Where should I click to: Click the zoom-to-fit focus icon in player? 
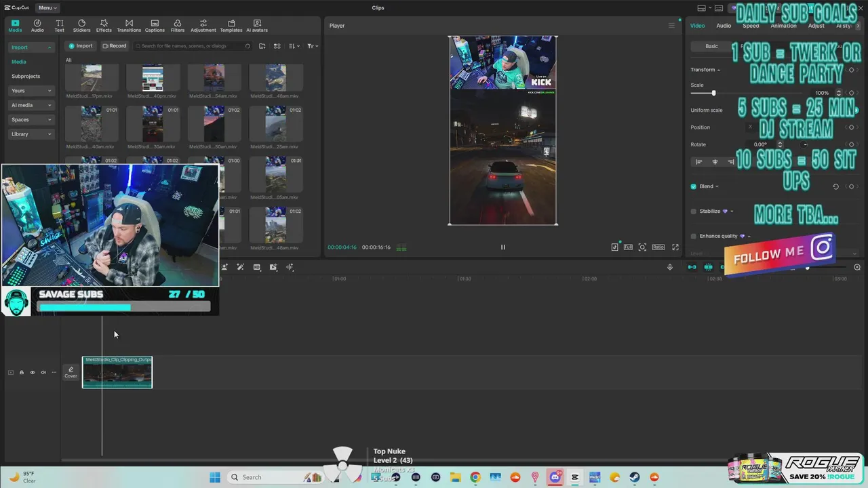(x=642, y=247)
